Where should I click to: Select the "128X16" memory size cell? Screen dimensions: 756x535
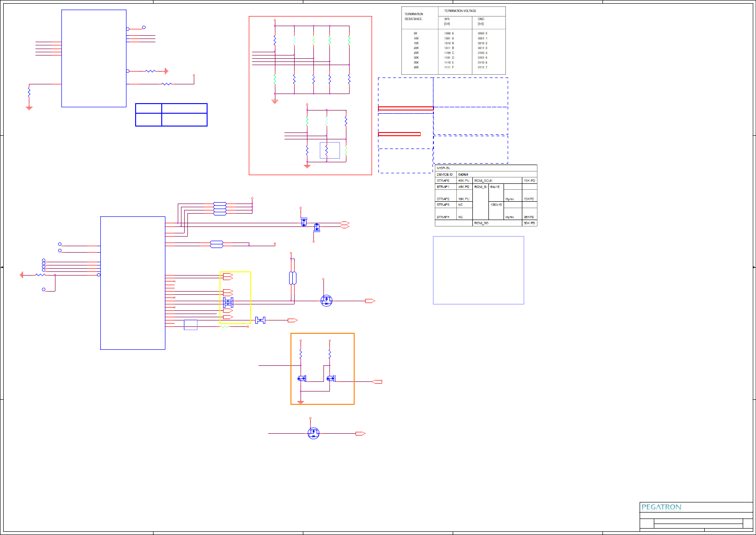pyautogui.click(x=496, y=205)
